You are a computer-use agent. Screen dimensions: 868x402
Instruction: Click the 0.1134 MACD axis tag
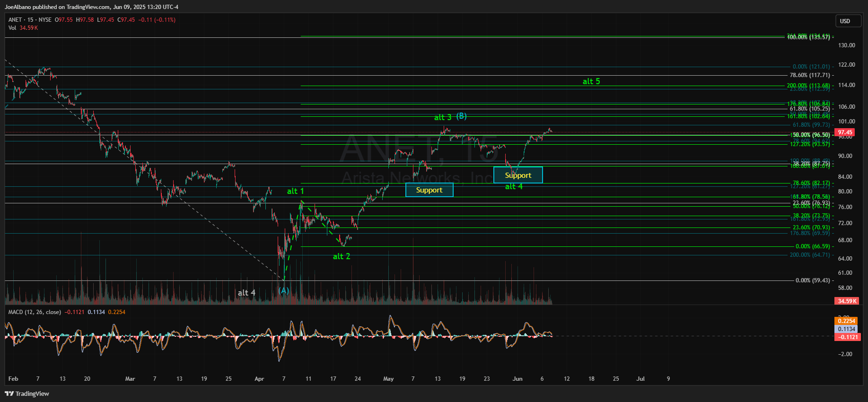tap(846, 329)
